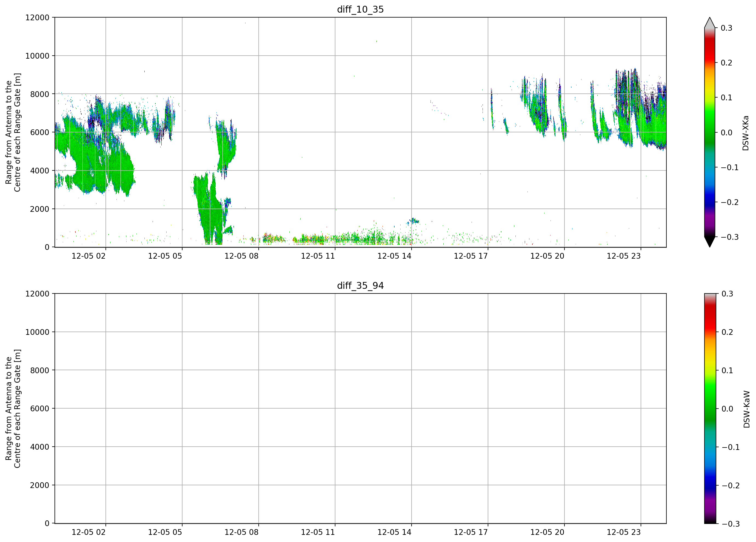This screenshot has height=542, width=756.
Task: Click '12-05 02' x-tick under diff_10_35 plot
Action: point(89,256)
